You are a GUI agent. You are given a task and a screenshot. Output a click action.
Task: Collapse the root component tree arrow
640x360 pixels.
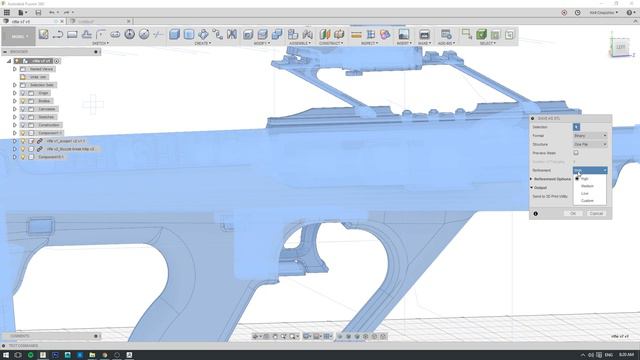[x=9, y=61]
